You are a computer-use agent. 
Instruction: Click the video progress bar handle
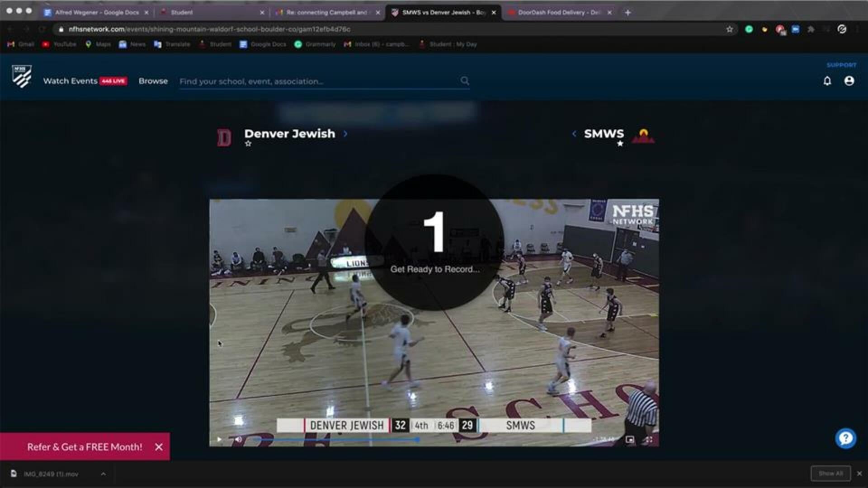pos(418,439)
